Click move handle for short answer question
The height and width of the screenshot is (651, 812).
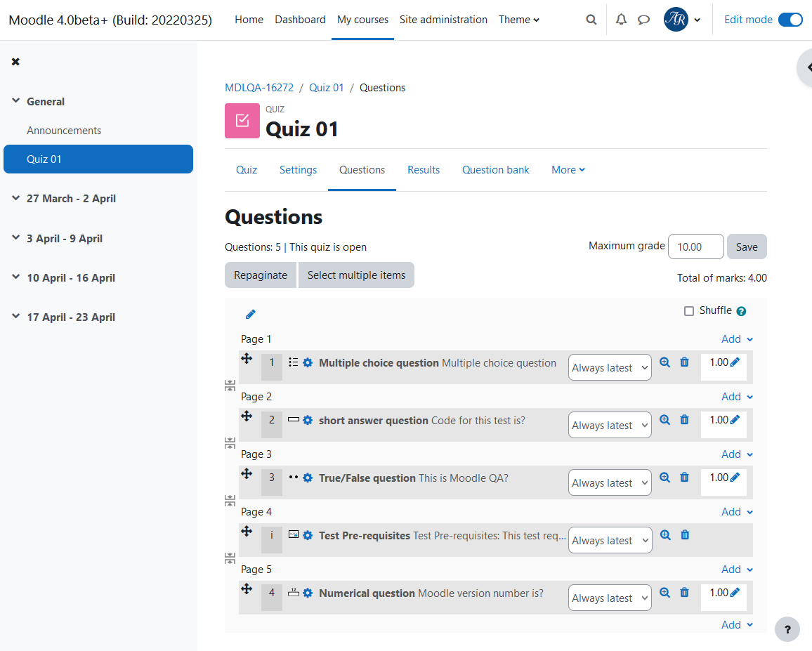coord(247,416)
